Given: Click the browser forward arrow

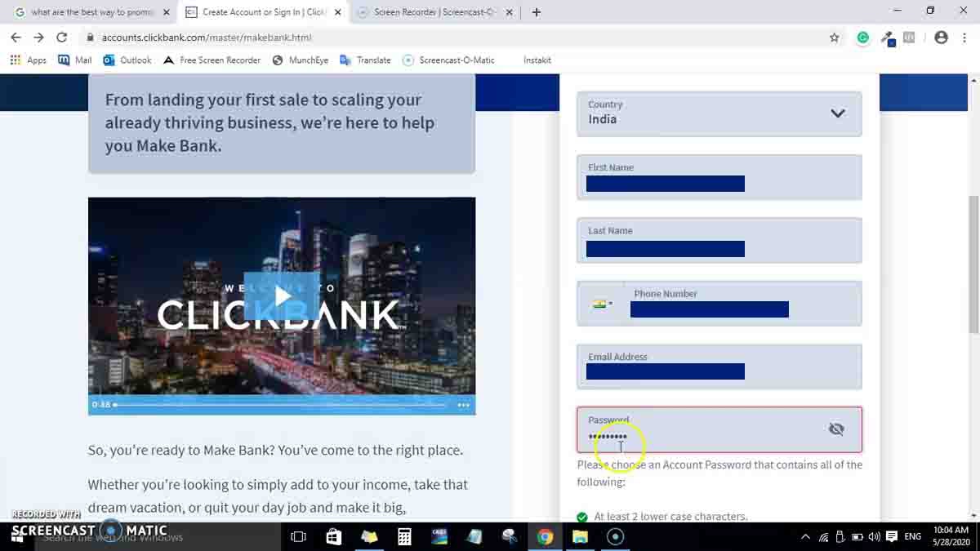Looking at the screenshot, I should click(x=38, y=38).
